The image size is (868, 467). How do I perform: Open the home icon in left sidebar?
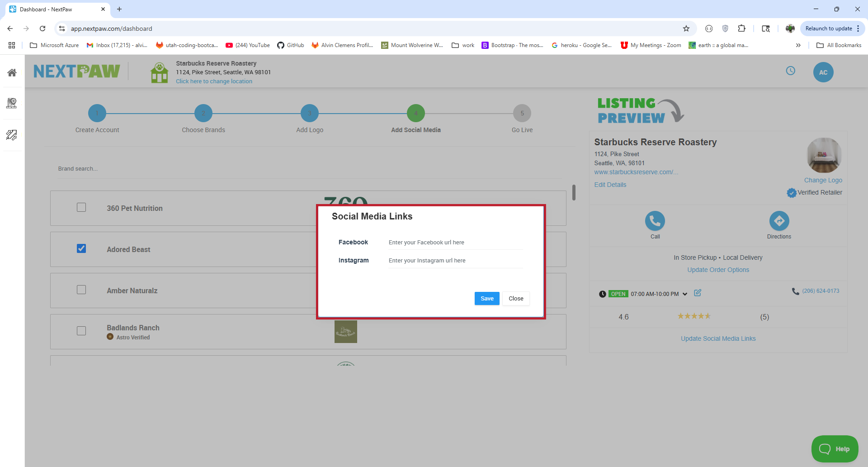point(12,72)
